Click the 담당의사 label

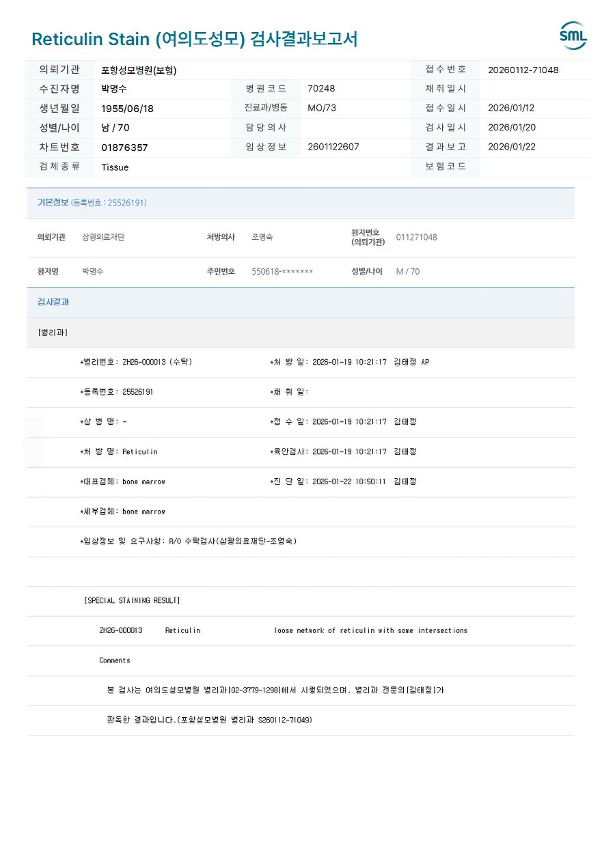click(x=266, y=127)
